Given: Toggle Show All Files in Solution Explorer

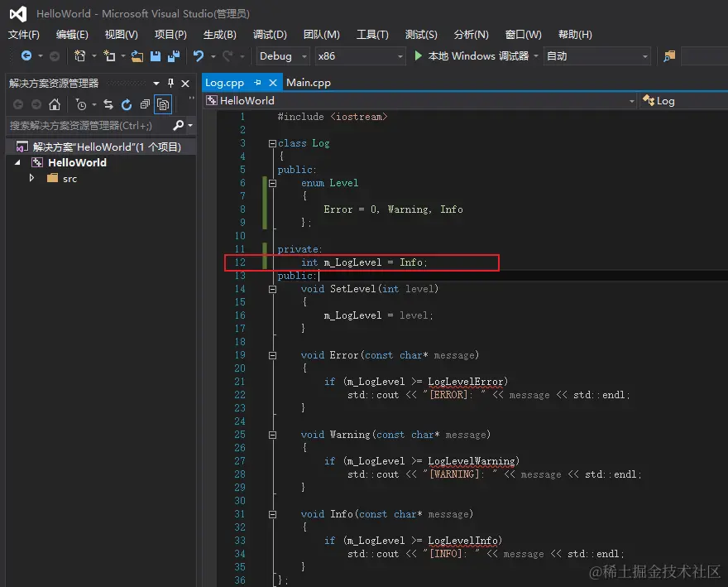Looking at the screenshot, I should tap(163, 104).
